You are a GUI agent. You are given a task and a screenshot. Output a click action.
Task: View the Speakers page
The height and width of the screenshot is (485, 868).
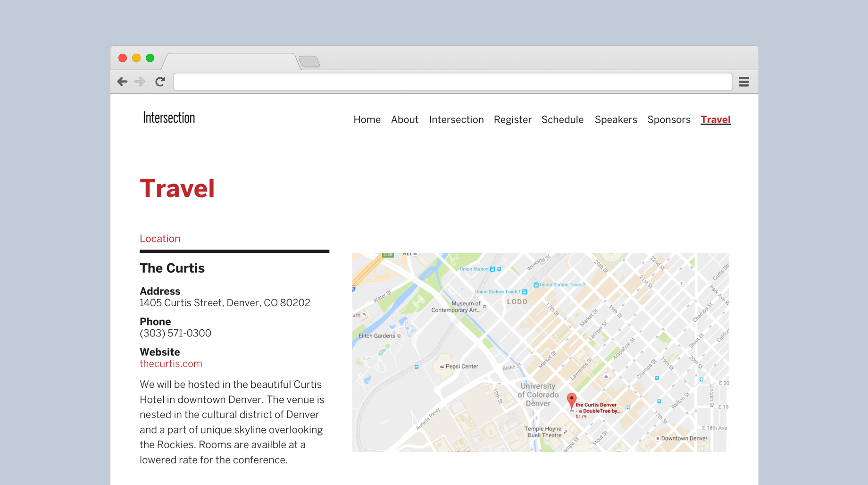(x=616, y=120)
